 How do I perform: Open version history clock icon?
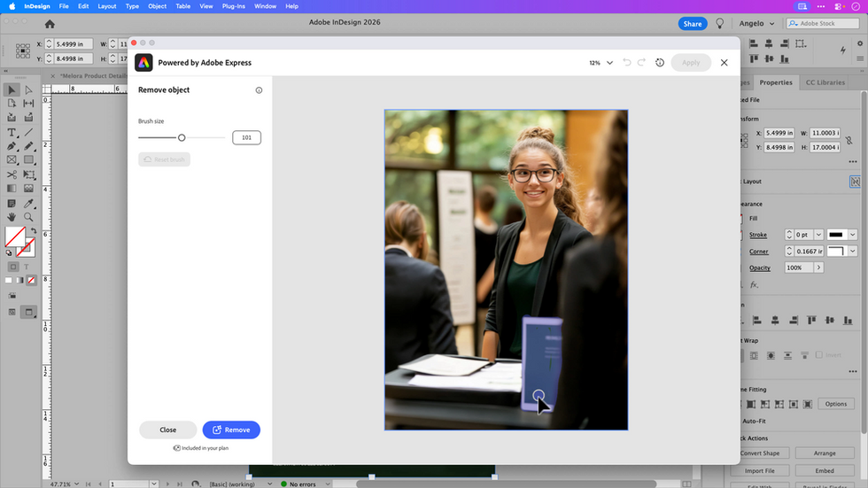(660, 63)
